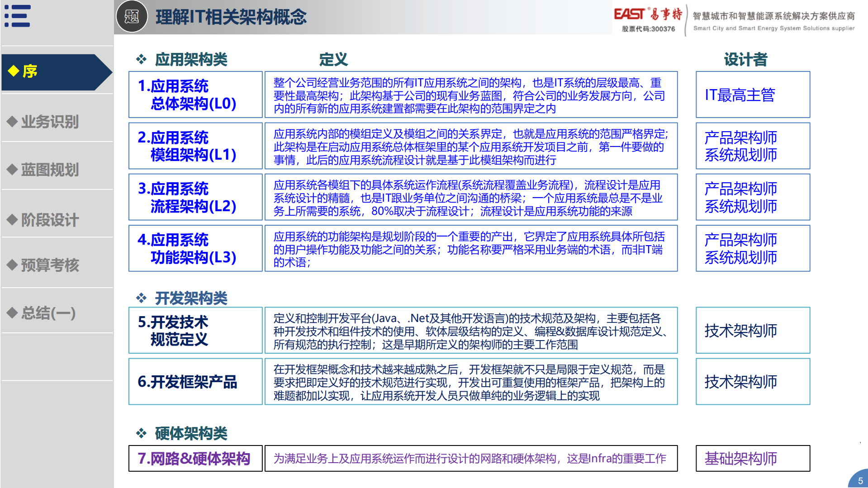Image resolution: width=868 pixels, height=488 pixels.
Task: Open the IT最高主管 designer box
Action: click(x=752, y=95)
